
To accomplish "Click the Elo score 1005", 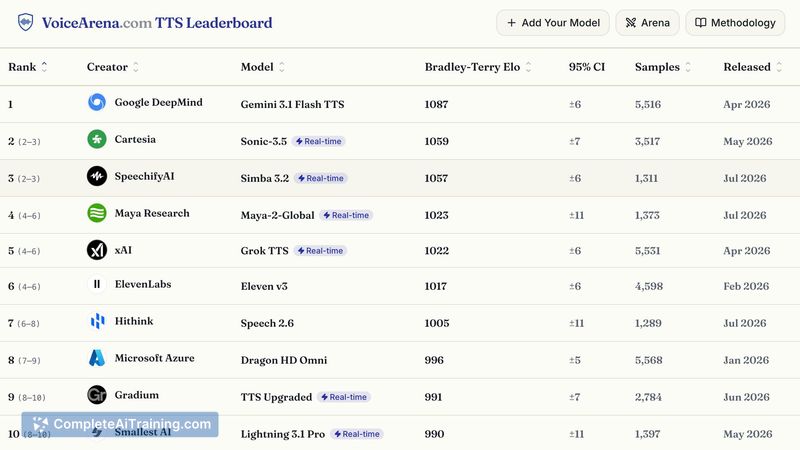I will click(437, 323).
